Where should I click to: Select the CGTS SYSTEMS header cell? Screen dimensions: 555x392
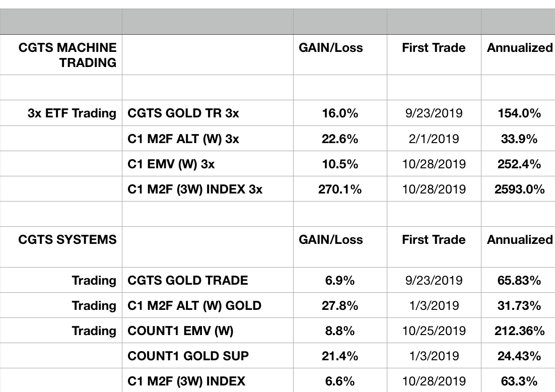pos(67,240)
